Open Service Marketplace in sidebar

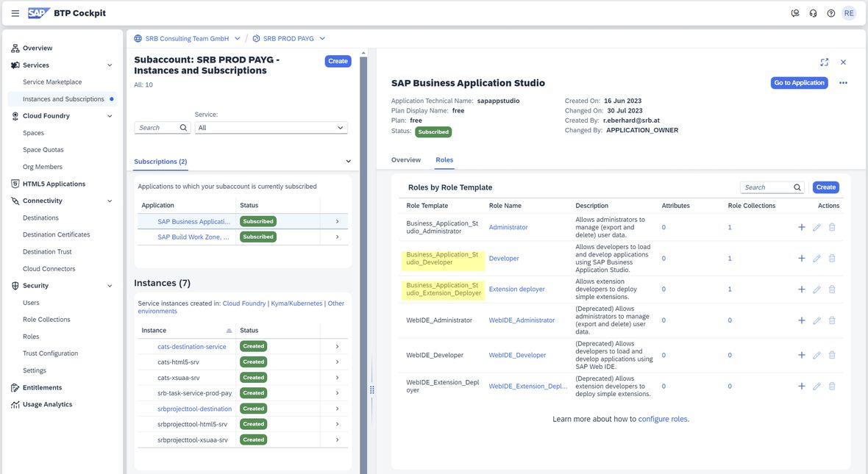tap(52, 82)
